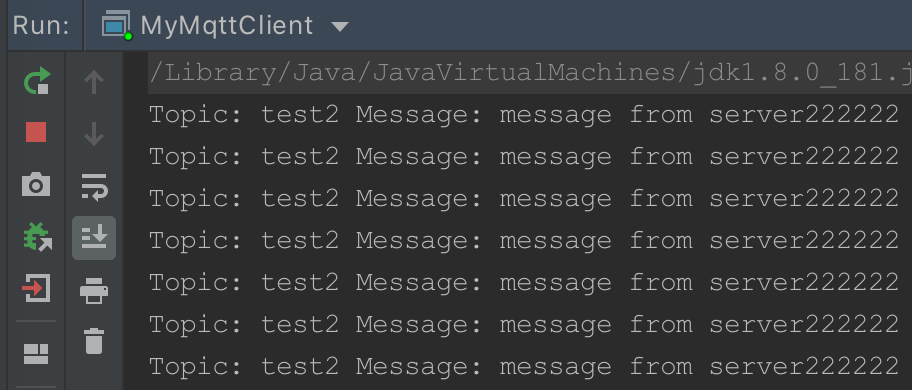The width and height of the screenshot is (912, 390).
Task: Open the MyMqttClient run configuration dropdown arrow
Action: coord(340,26)
